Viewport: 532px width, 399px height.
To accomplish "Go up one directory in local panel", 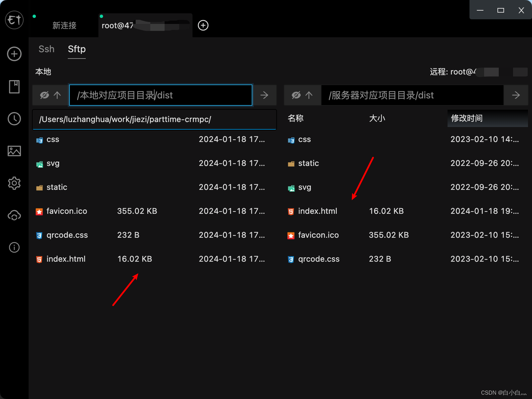I will tap(57, 95).
